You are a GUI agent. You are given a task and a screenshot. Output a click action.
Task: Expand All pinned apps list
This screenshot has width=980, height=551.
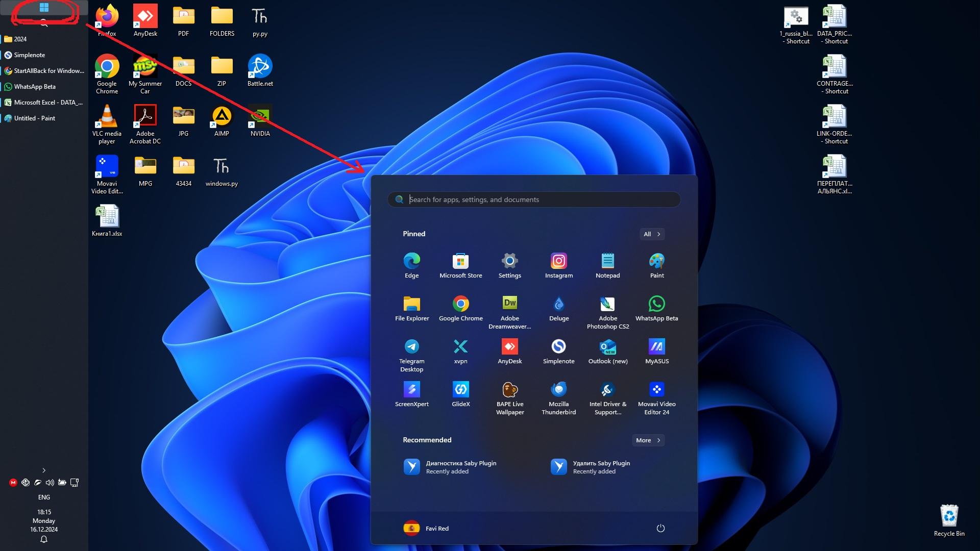[652, 234]
